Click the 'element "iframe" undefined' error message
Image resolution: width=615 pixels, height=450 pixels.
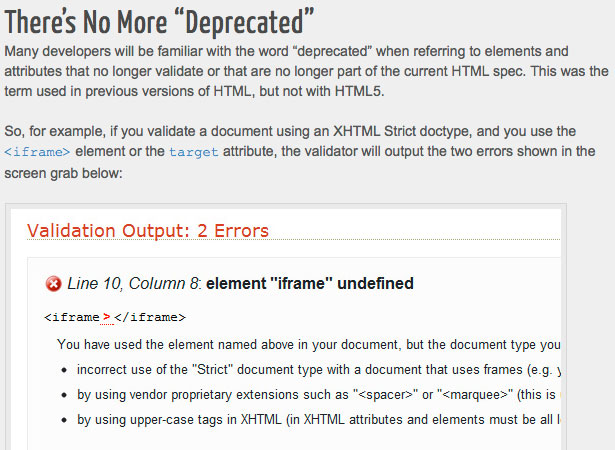point(310,283)
